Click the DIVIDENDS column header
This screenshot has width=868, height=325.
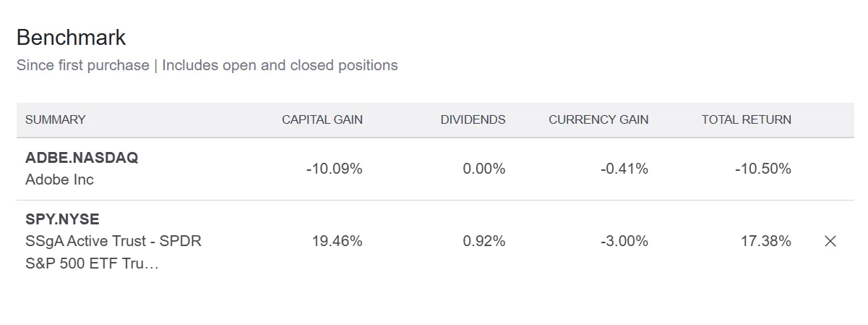(473, 119)
